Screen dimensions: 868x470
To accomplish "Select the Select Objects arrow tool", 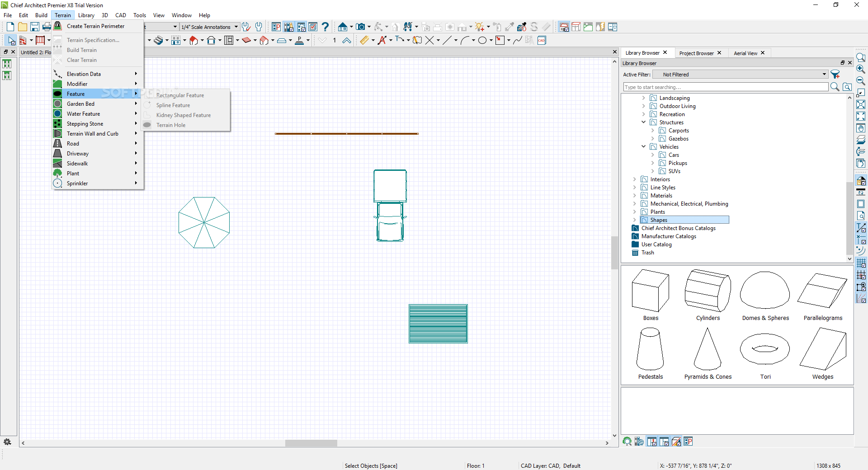I will [11, 41].
